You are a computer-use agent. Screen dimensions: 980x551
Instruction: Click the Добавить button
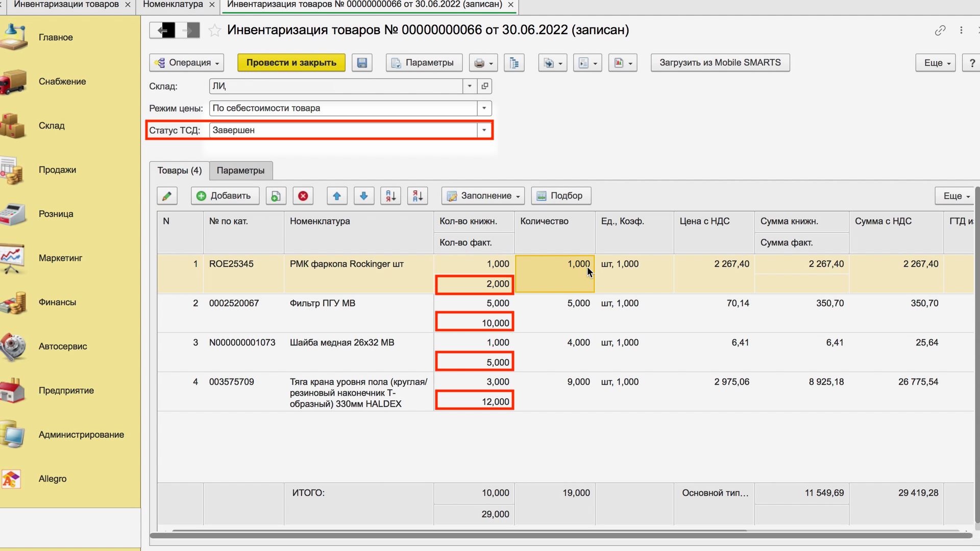(225, 196)
